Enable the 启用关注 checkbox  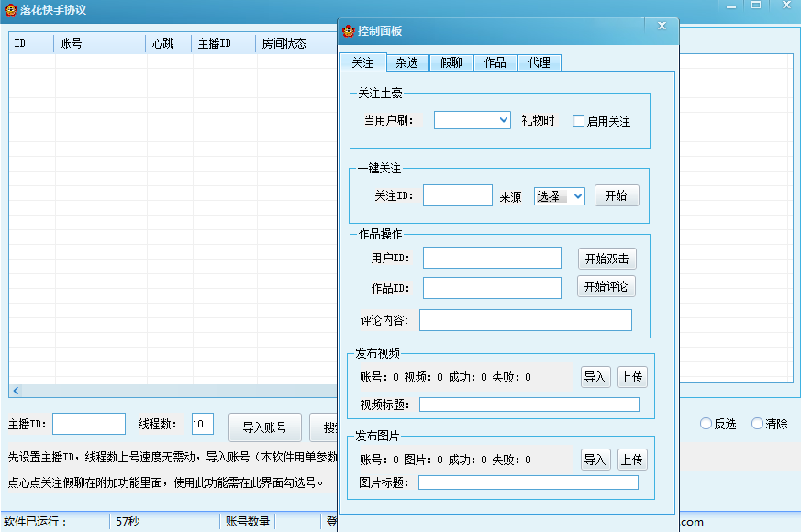click(x=578, y=121)
